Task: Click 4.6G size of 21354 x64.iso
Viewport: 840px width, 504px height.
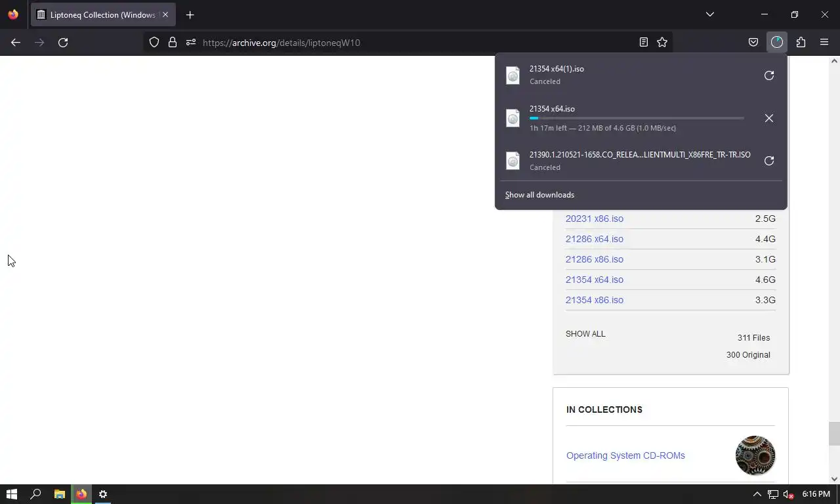Action: [765, 280]
